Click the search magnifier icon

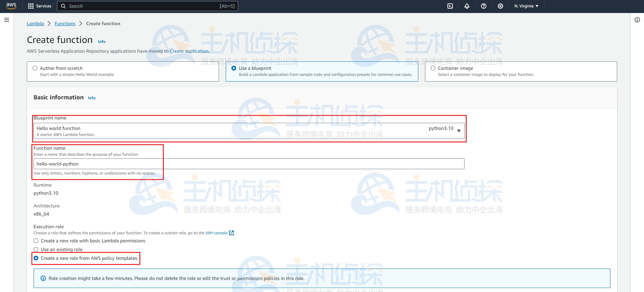63,6
